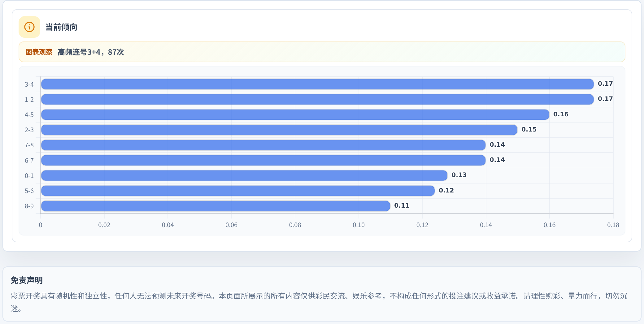Click the text 高频连号3+4，87次
This screenshot has height=324, width=644.
(91, 52)
